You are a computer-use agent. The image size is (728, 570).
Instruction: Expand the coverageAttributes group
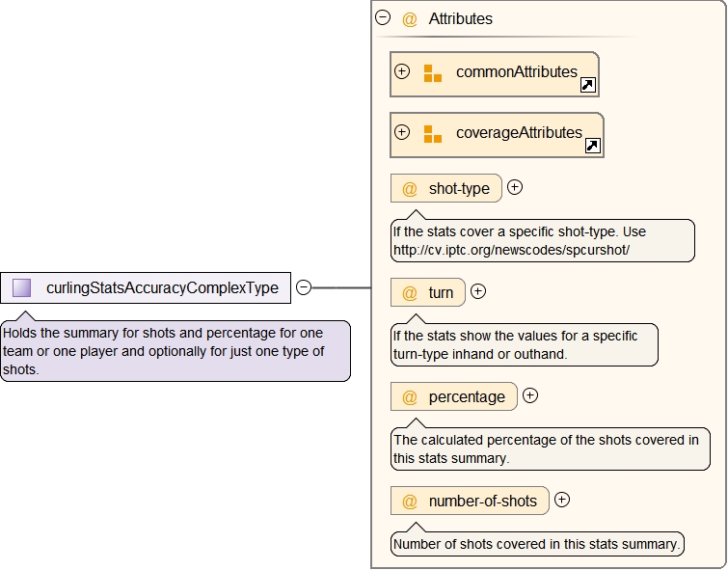pos(403,132)
